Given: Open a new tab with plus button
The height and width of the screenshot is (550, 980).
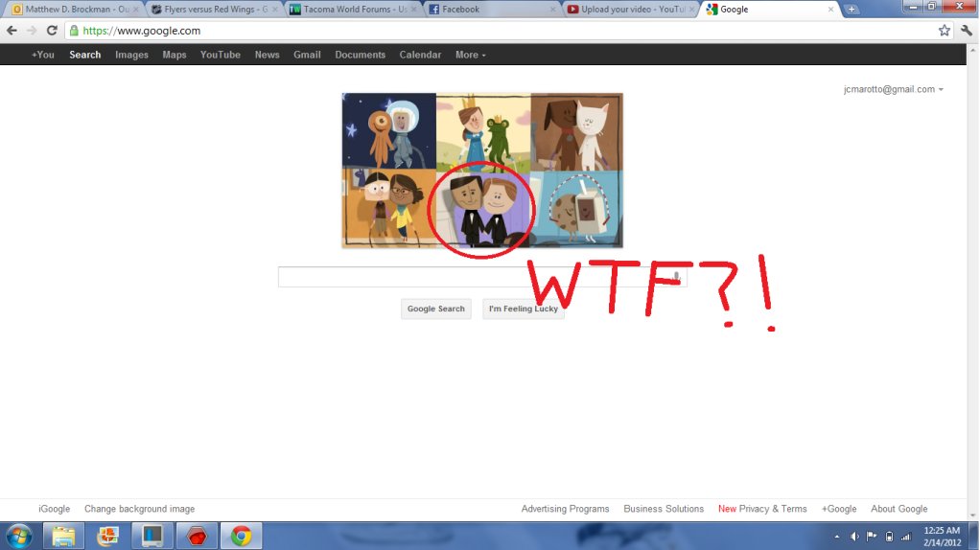Looking at the screenshot, I should tap(852, 10).
